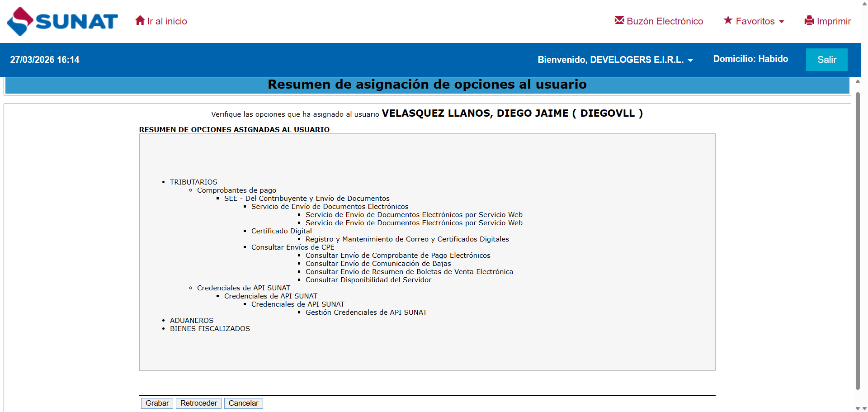The height and width of the screenshot is (412, 868).
Task: Select the BIENES FISCALIZADOS tree item
Action: pos(210,329)
